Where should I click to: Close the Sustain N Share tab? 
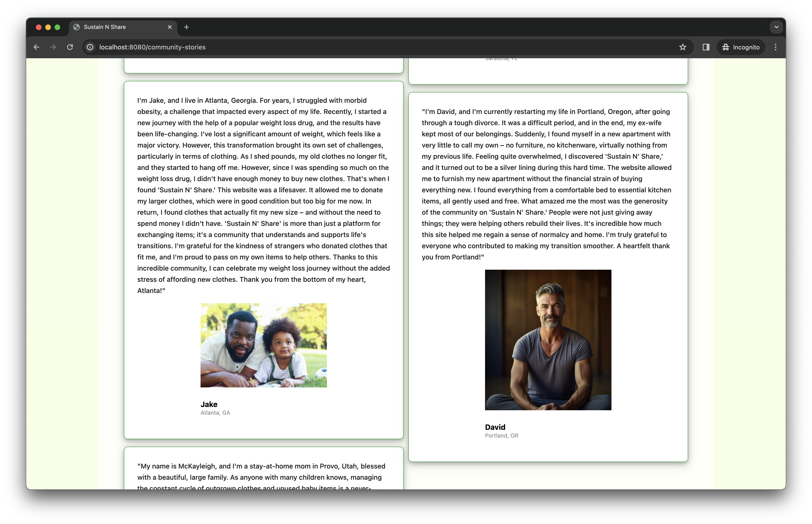(x=170, y=27)
